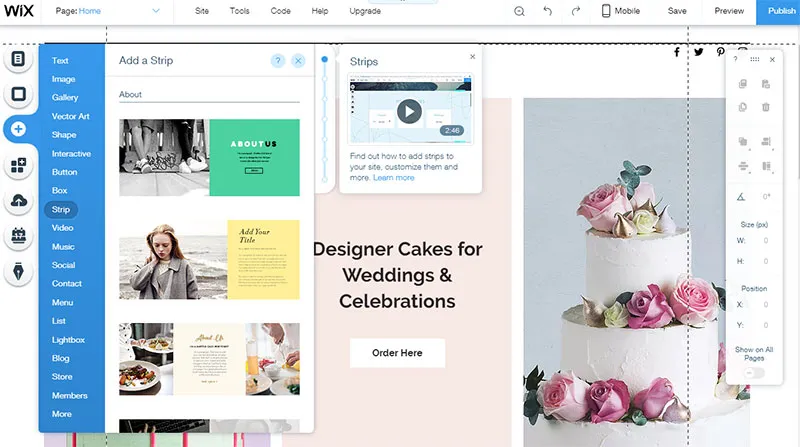Click the Arrange layers icon in toolbox

[x=743, y=141]
